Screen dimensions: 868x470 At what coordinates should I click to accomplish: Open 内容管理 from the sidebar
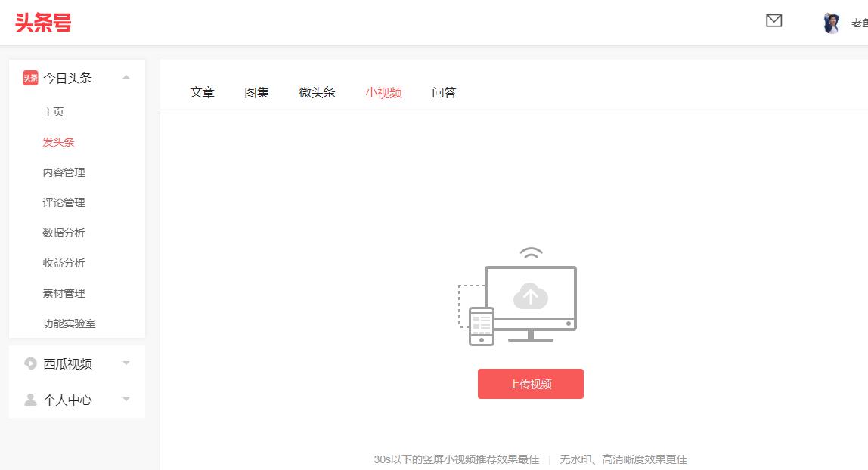(x=64, y=172)
